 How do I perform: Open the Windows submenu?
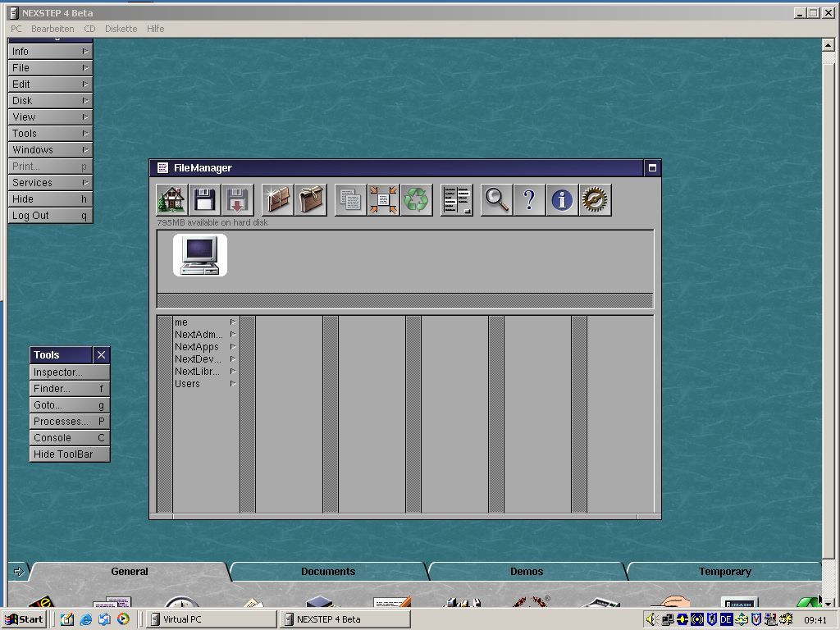[x=50, y=149]
